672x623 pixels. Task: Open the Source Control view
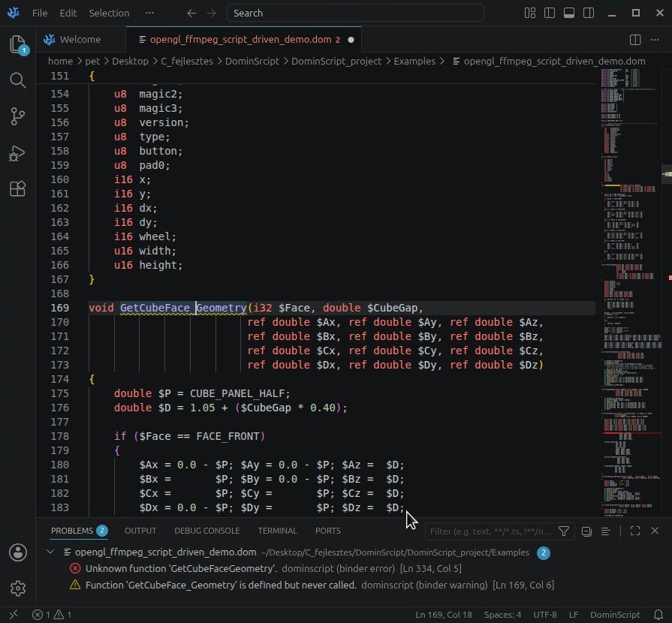pos(17,116)
